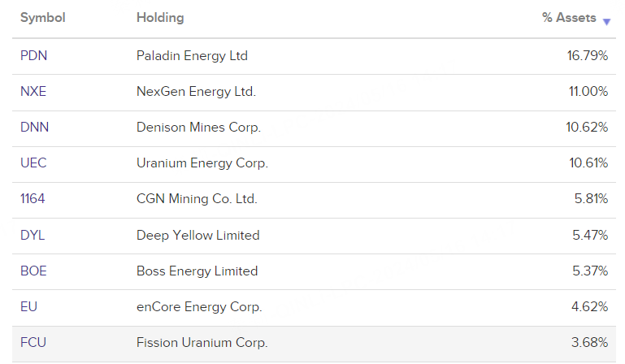Open the NXE ticker symbol link

(33, 92)
